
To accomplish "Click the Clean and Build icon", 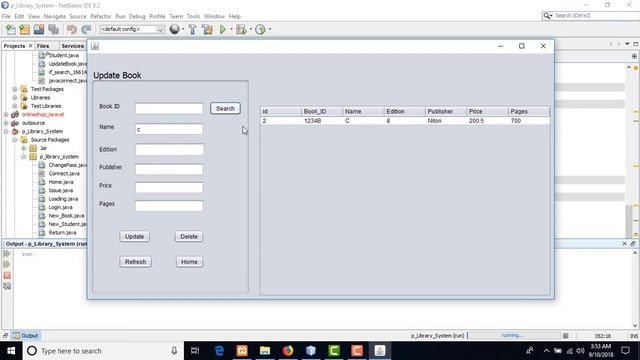I will (207, 29).
